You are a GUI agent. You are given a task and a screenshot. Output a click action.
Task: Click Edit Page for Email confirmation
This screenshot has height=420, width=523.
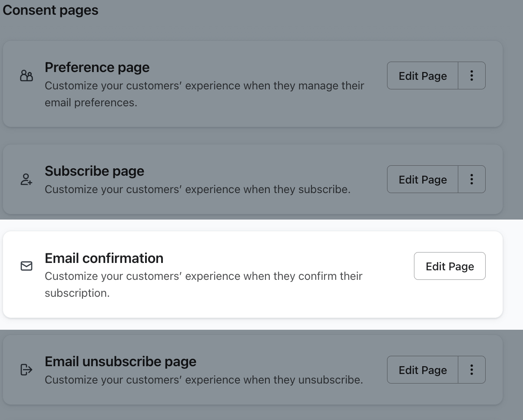tap(450, 266)
